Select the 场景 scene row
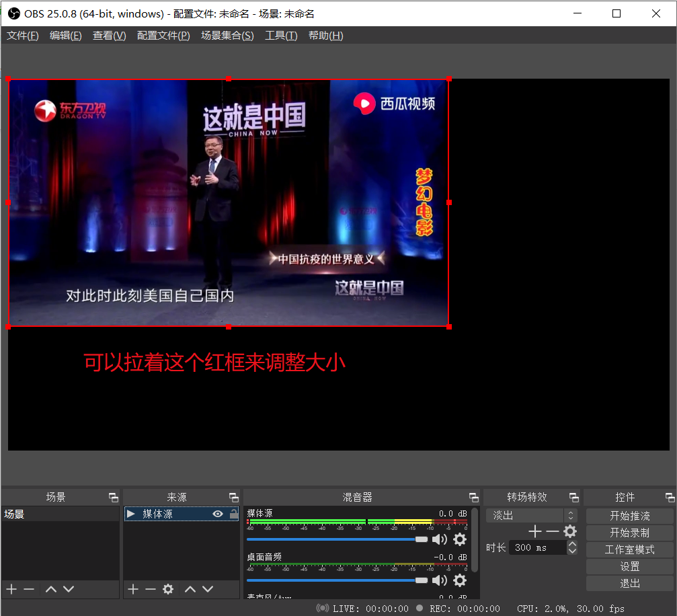This screenshot has height=616, width=677. [61, 514]
